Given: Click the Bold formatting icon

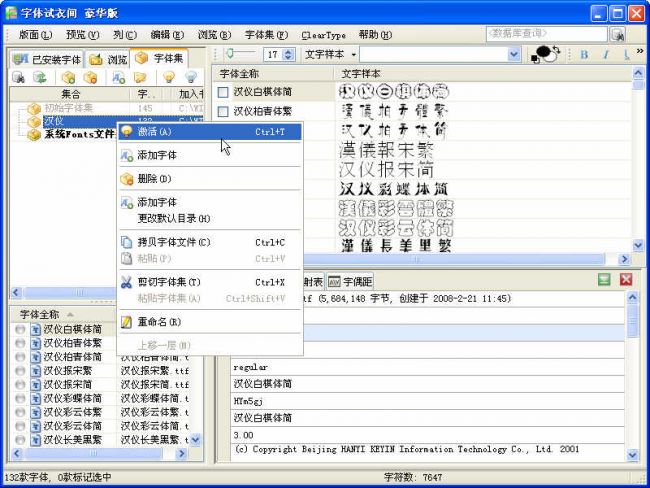Looking at the screenshot, I should 582,54.
